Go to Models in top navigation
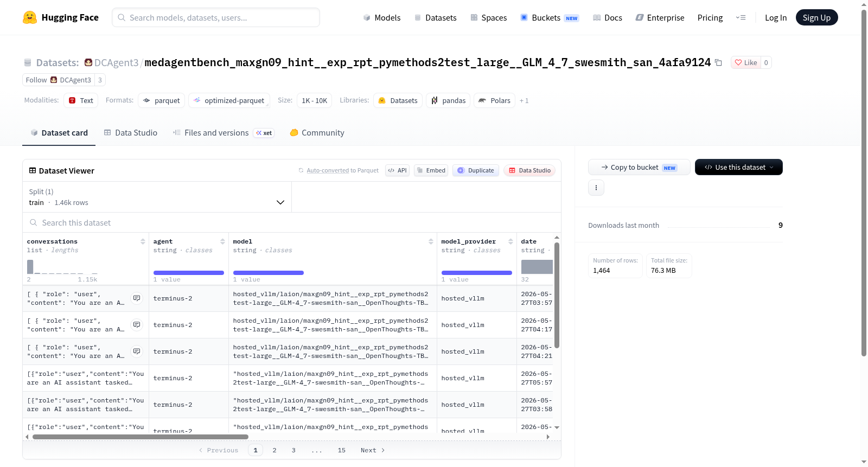The width and height of the screenshot is (868, 467). (x=382, y=17)
